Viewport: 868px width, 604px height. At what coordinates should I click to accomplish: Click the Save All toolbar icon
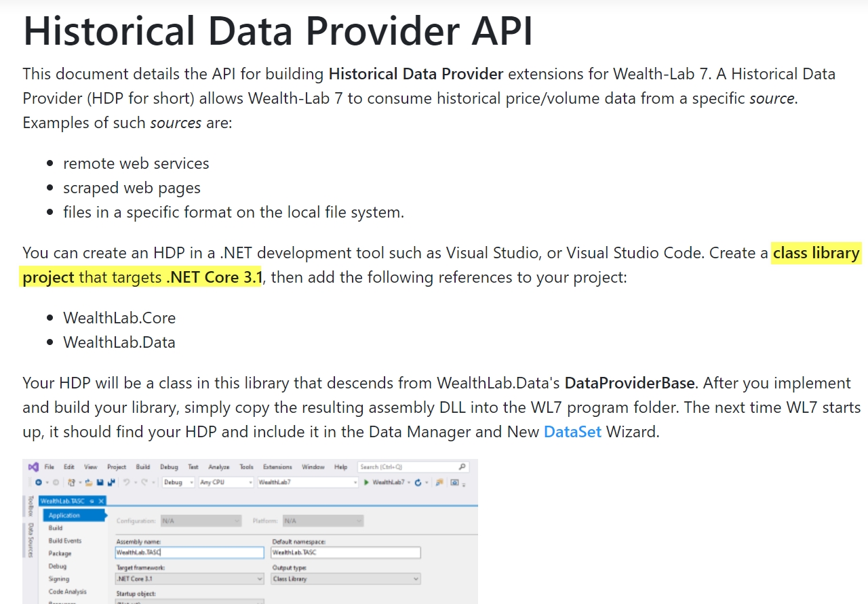pos(111,483)
